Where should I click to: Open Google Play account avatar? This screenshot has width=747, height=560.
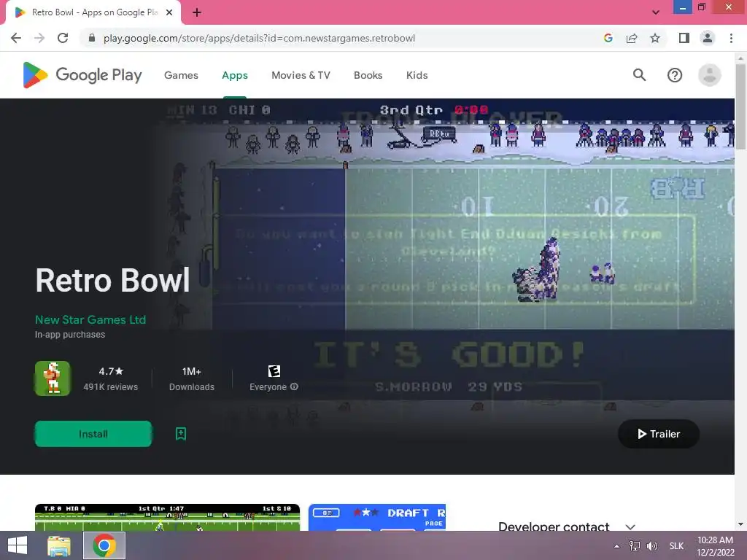pyautogui.click(x=709, y=75)
